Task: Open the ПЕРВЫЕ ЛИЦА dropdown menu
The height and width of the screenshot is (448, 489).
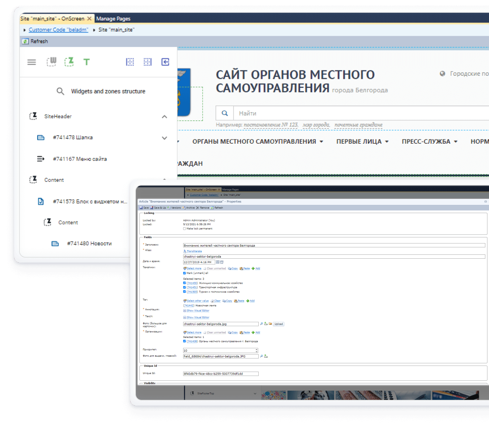Action: 362,142
